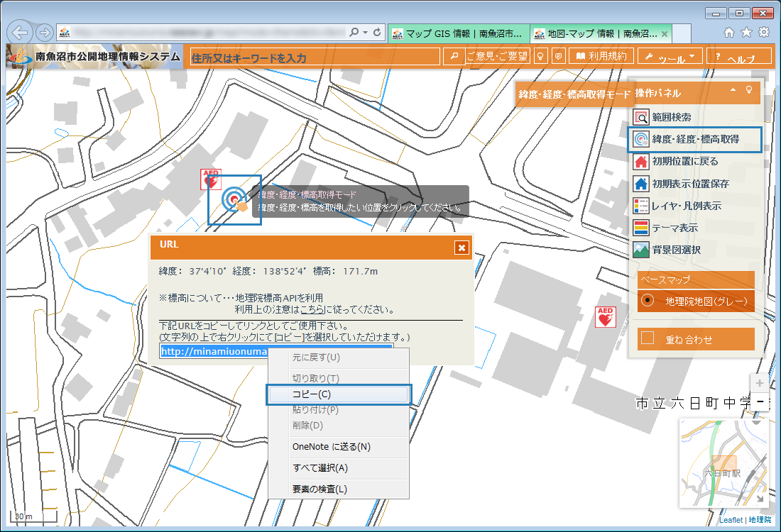Open 利用規約 button
Screen dimensions: 781x532
[601, 56]
